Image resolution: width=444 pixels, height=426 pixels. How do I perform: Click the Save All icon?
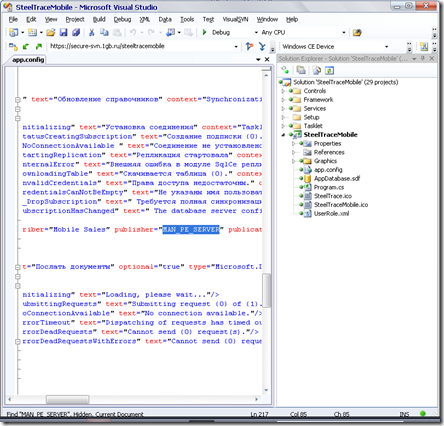point(76,32)
